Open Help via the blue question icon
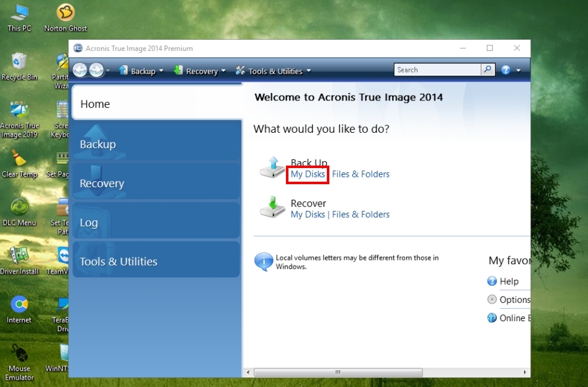Image resolution: width=588 pixels, height=387 pixels. coord(506,70)
